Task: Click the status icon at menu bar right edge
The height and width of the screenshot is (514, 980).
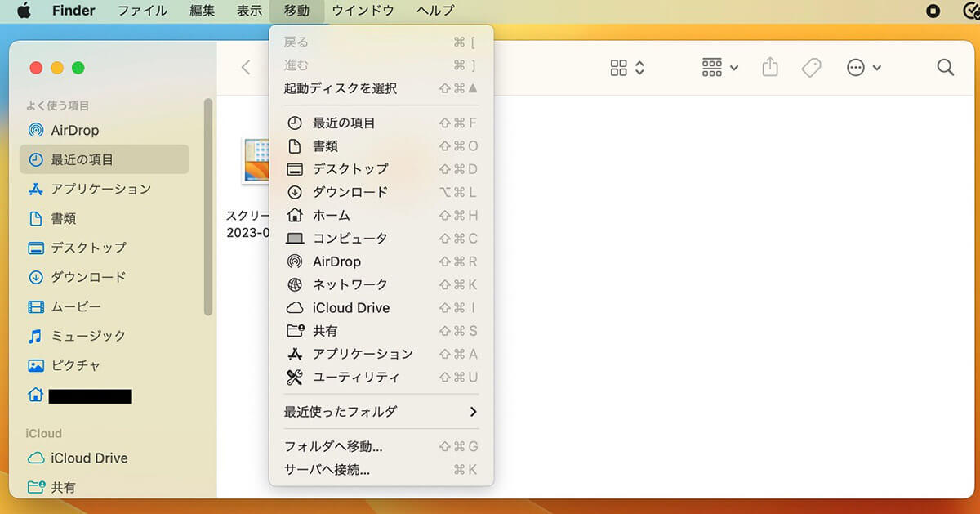Action: coord(972,11)
